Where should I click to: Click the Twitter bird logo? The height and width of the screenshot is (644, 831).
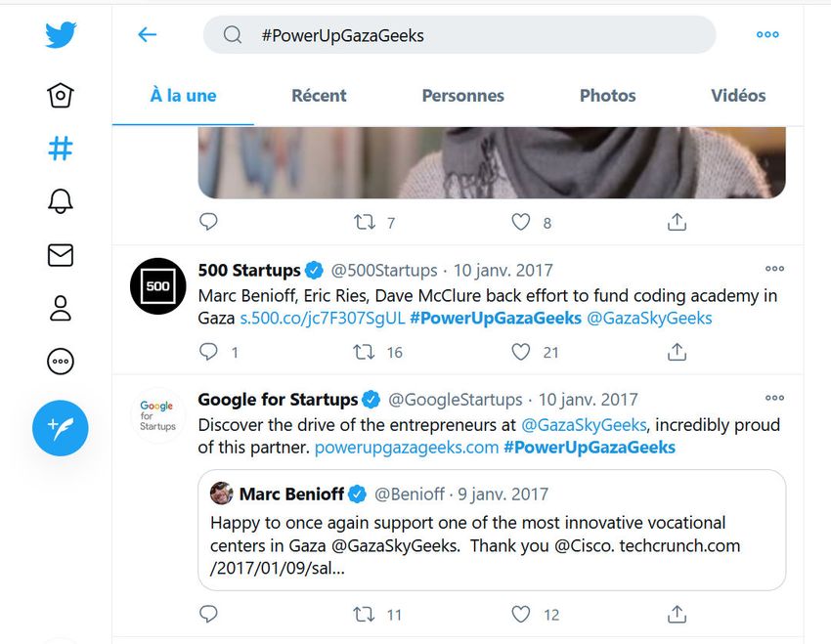pyautogui.click(x=60, y=36)
